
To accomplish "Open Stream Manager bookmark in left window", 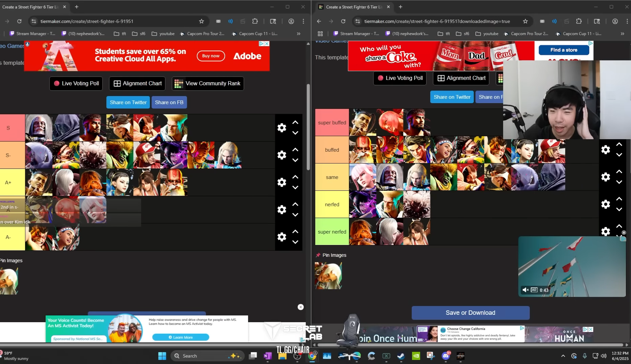I will tap(32, 34).
